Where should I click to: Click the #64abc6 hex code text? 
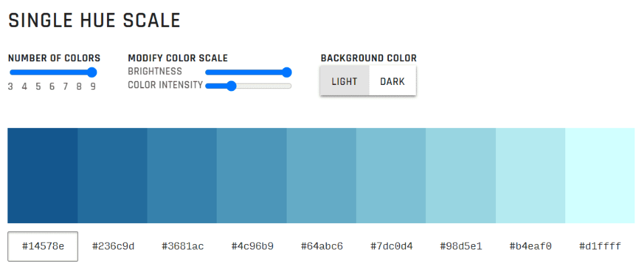pyautogui.click(x=322, y=246)
